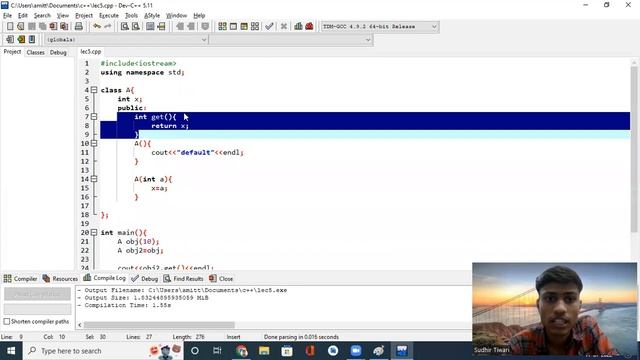
Task: Click Close on the bottom panel
Action: click(x=221, y=279)
